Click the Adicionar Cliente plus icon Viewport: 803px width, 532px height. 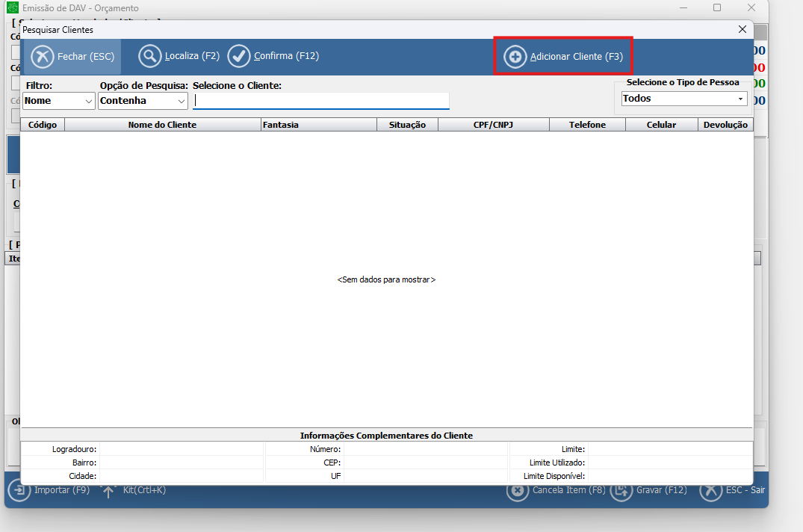[515, 57]
